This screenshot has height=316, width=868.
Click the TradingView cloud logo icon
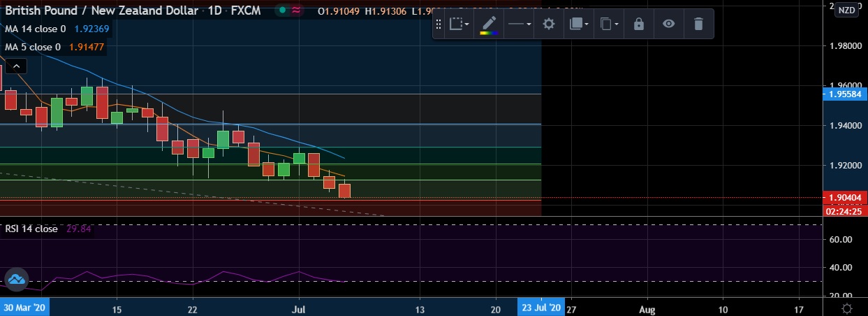click(x=15, y=280)
